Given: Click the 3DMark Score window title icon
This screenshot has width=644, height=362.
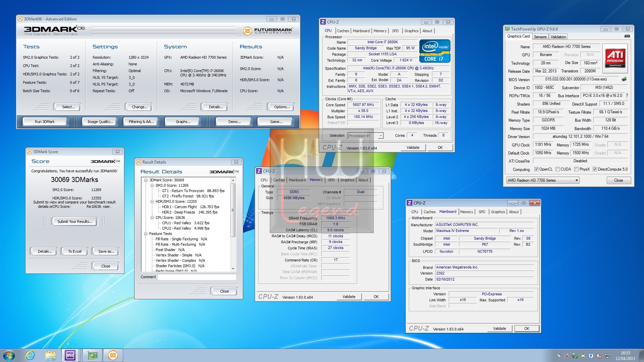Looking at the screenshot, I should (29, 152).
